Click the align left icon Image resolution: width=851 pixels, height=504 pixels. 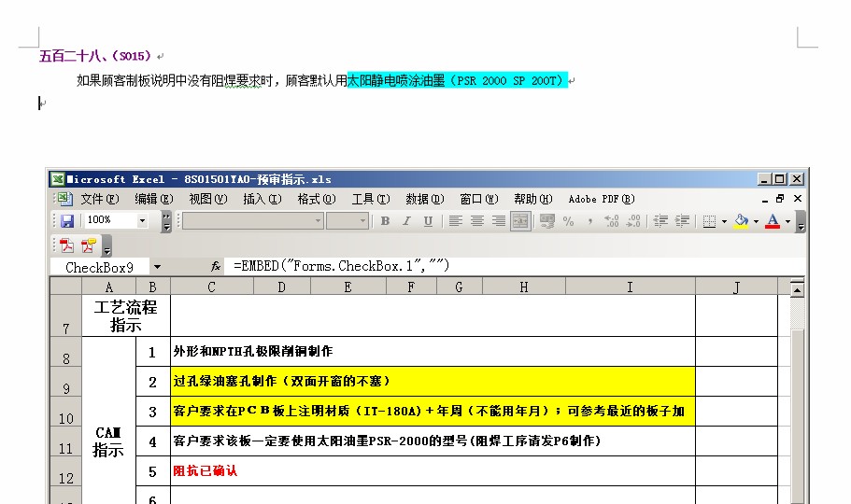click(x=455, y=221)
